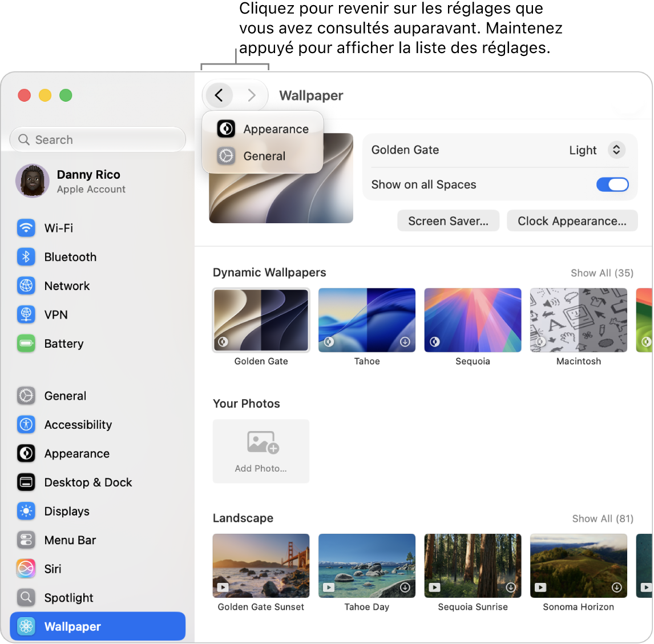The image size is (654, 644).
Task: Click the Search input field
Action: pyautogui.click(x=98, y=139)
